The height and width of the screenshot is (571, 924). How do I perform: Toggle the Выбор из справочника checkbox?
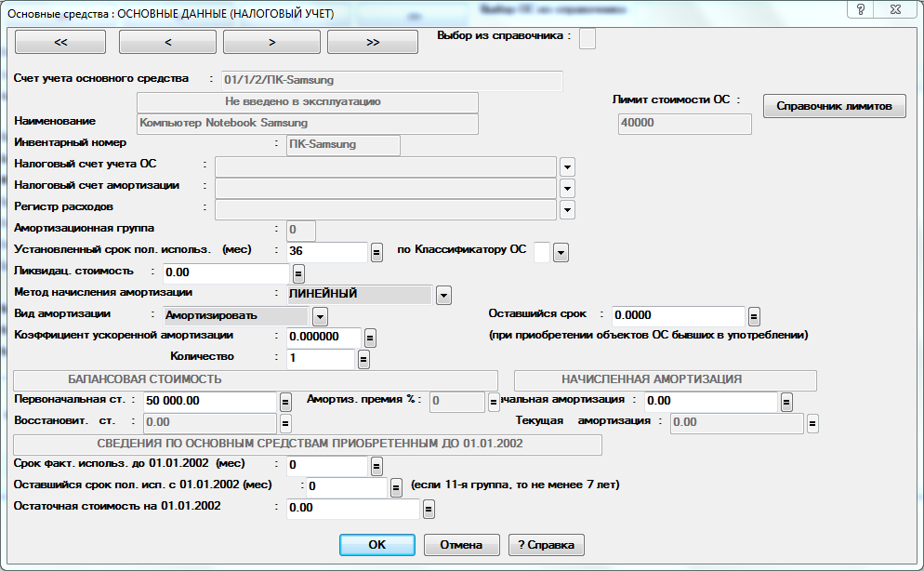pos(587,38)
